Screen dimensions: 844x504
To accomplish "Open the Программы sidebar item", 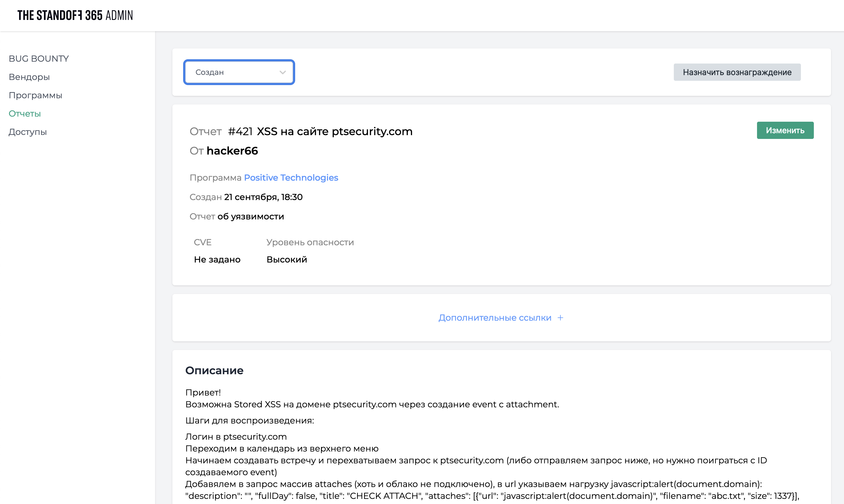I will pos(35,95).
